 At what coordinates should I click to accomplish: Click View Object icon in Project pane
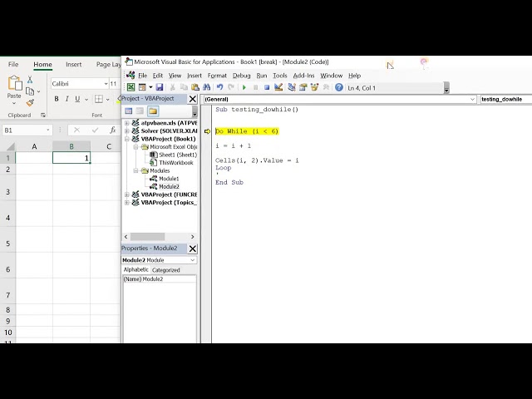tap(140, 111)
